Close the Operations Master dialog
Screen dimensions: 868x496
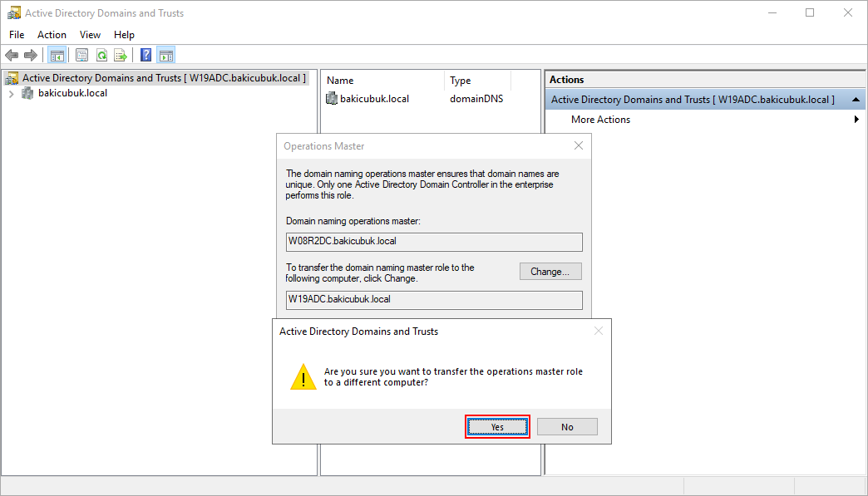[579, 145]
